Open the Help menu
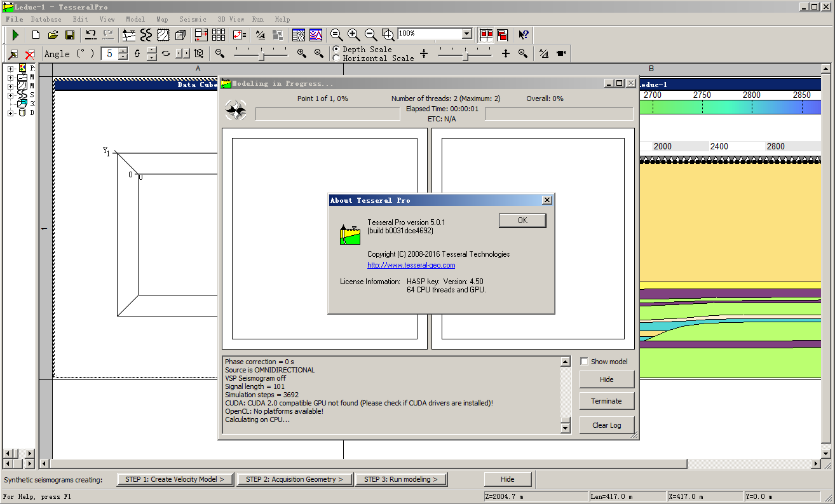This screenshot has height=504, width=835. (x=282, y=19)
